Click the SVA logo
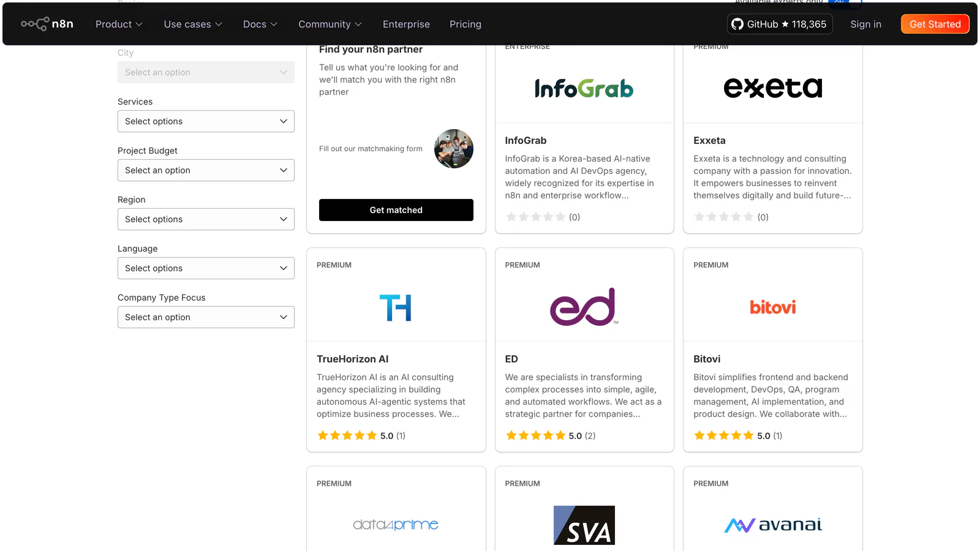Viewport: 980px width, 551px height. (x=584, y=525)
